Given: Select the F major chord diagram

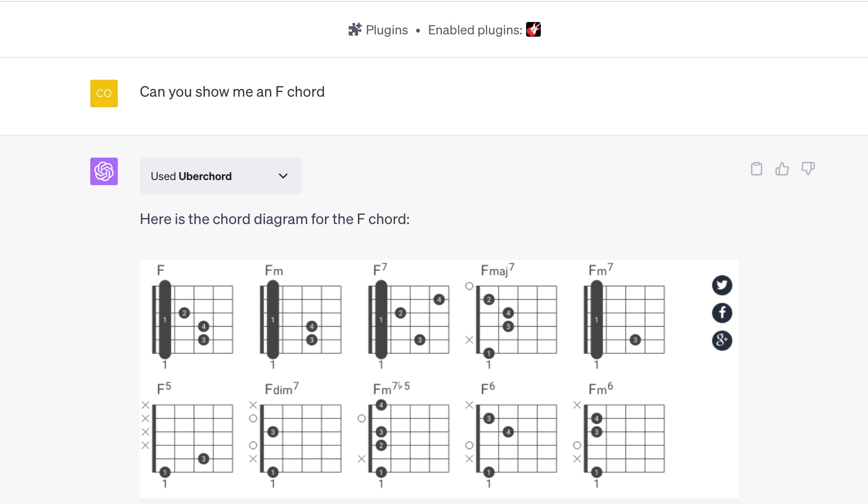Looking at the screenshot, I should click(x=193, y=319).
